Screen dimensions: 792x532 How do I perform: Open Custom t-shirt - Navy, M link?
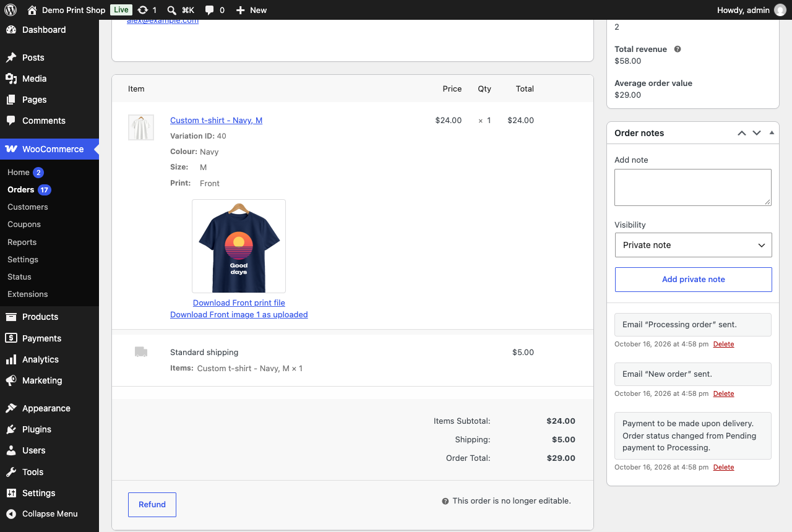pos(216,121)
